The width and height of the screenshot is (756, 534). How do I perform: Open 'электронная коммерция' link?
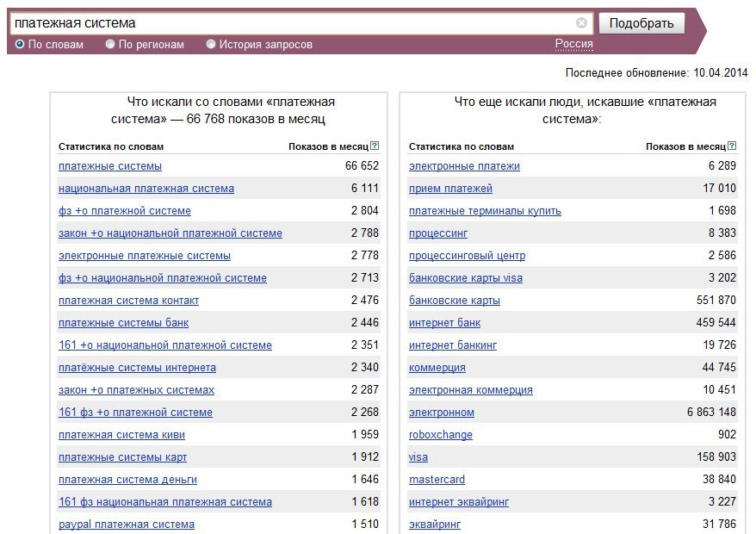(x=471, y=390)
